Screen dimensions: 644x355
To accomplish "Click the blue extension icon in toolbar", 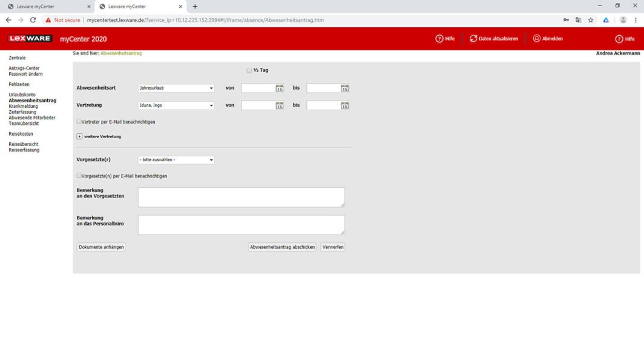I will 606,20.
